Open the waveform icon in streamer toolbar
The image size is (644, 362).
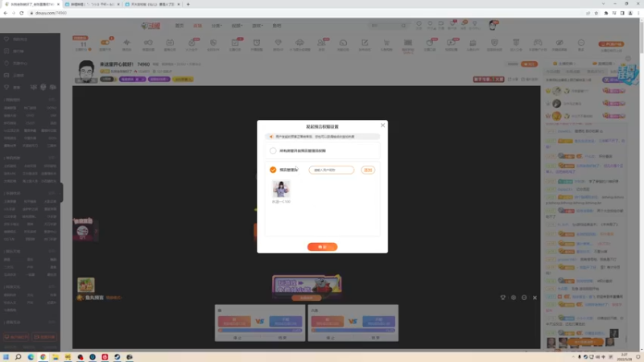pyautogui.click(x=127, y=43)
